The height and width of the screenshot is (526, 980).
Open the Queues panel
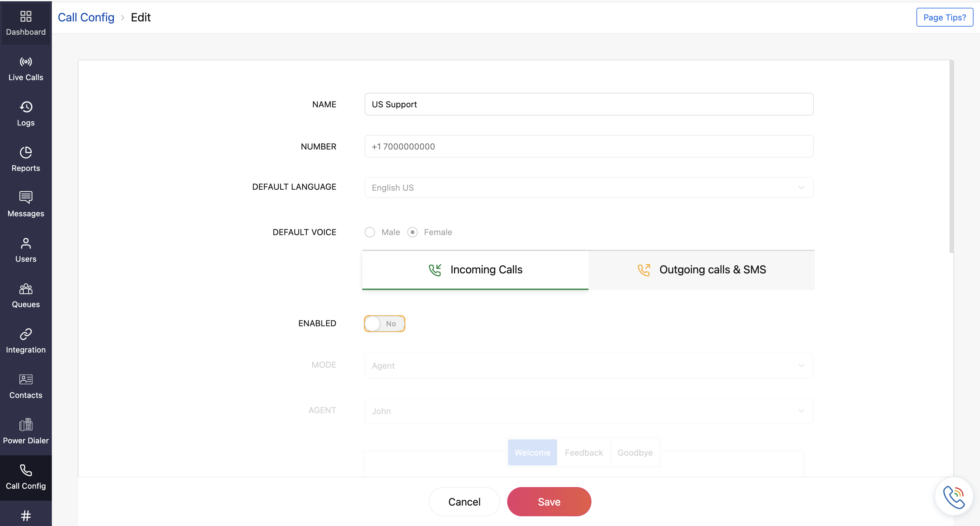pyautogui.click(x=26, y=295)
